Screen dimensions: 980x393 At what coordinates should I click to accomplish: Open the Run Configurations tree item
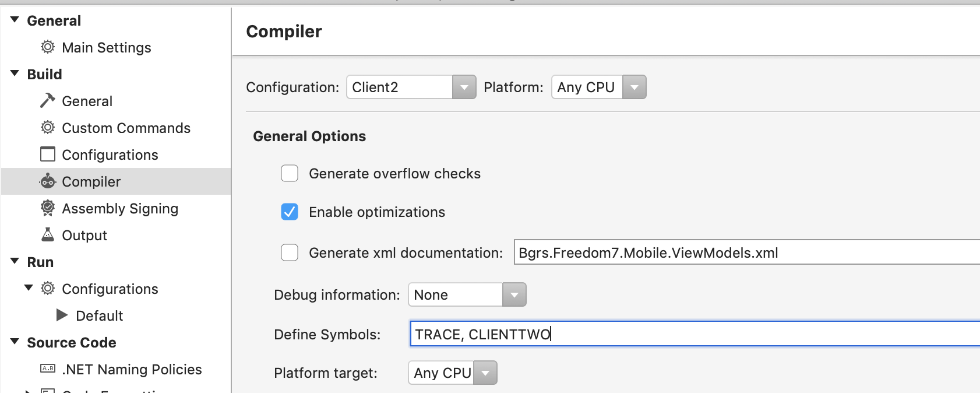(x=110, y=289)
